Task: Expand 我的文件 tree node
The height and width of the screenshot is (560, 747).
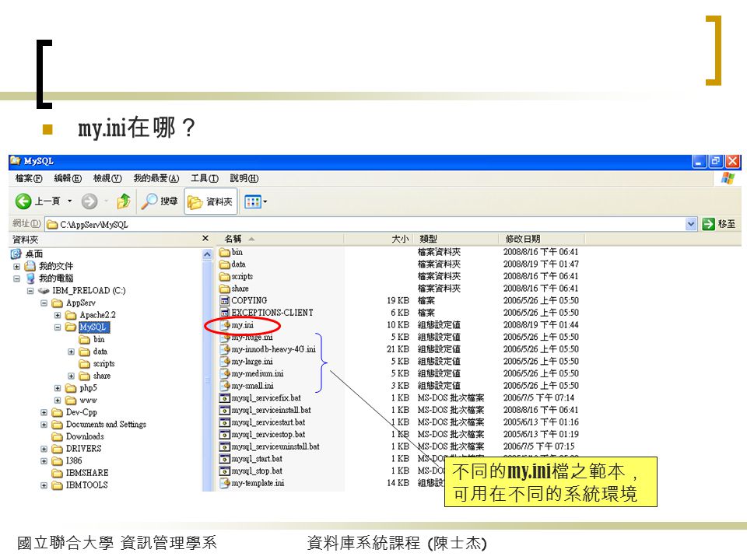Action: pyautogui.click(x=16, y=267)
